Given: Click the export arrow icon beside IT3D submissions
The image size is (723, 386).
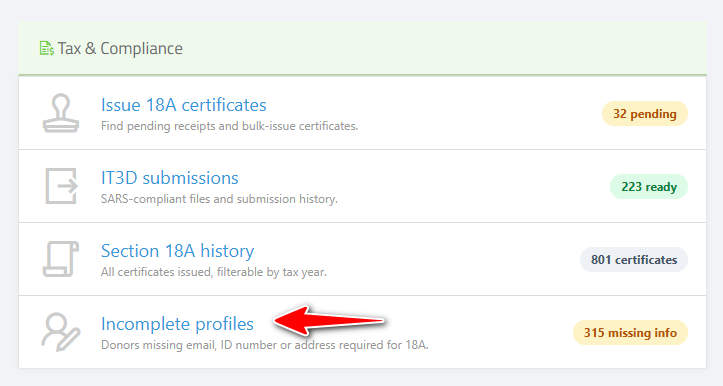Looking at the screenshot, I should [61, 186].
